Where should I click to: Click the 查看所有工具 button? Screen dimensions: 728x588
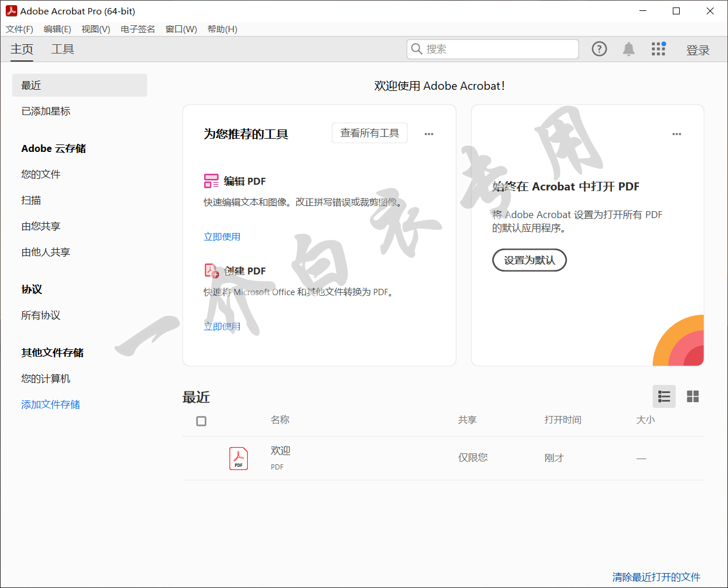point(370,133)
